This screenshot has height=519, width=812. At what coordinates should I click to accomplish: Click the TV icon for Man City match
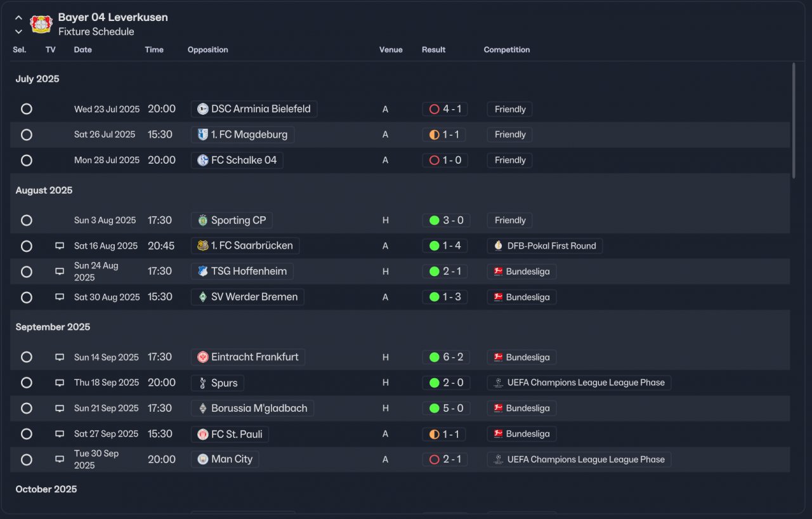(x=60, y=459)
